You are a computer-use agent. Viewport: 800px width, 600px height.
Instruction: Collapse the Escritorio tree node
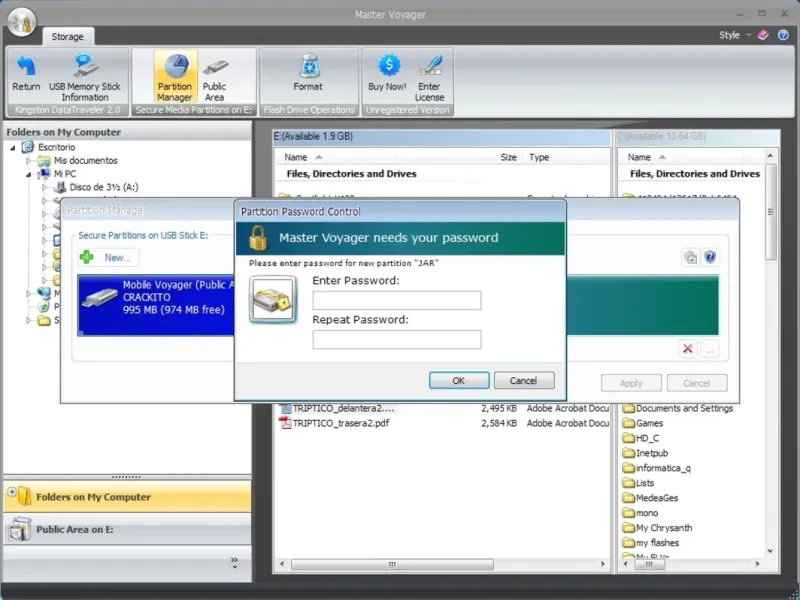click(x=13, y=147)
